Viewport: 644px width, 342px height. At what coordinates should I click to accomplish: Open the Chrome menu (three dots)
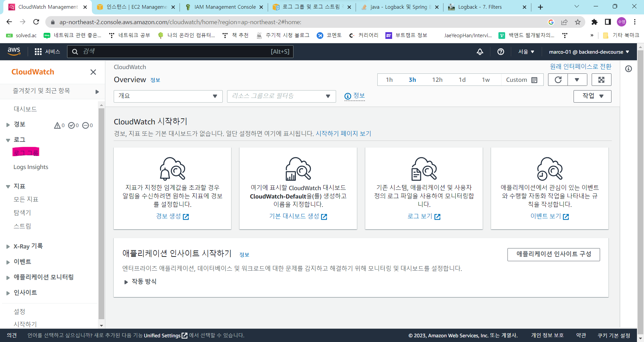(x=635, y=22)
